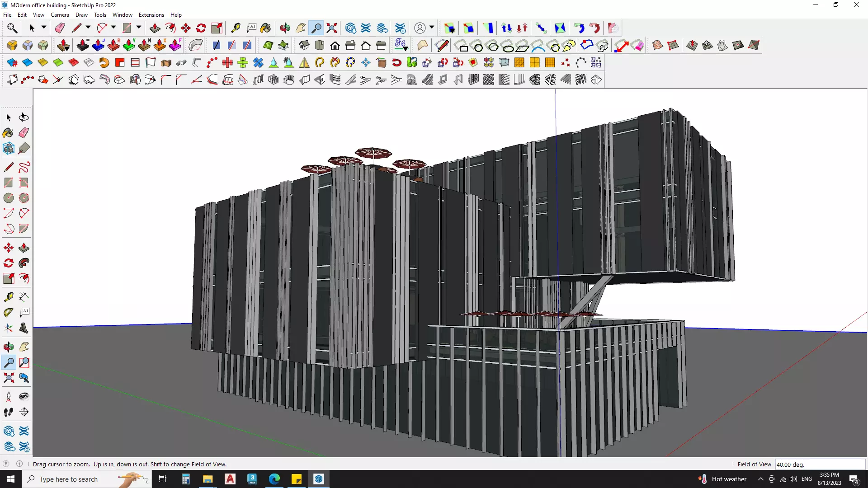
Task: Click the status bar help question icon
Action: pyautogui.click(x=6, y=464)
